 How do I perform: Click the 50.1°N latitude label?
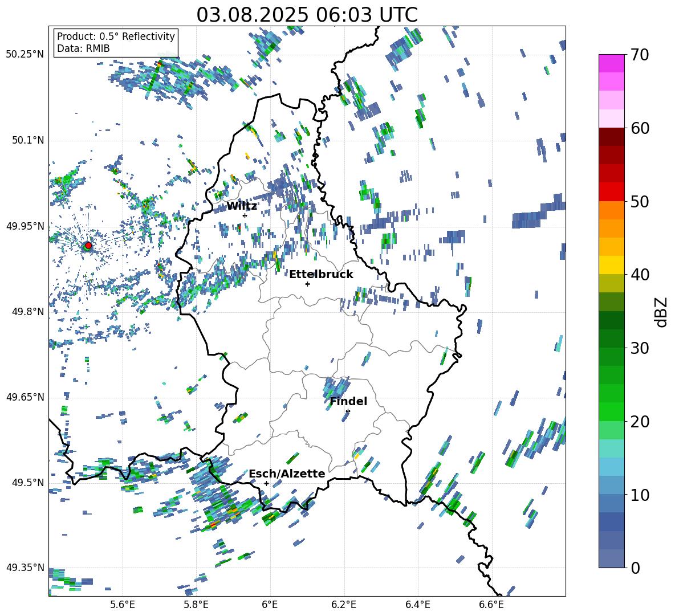point(27,140)
